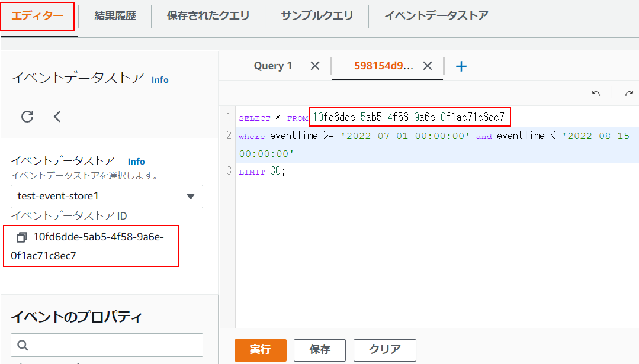Viewport: 639px width, 364px height.
Task: Save the query with 保存 button
Action: point(320,349)
